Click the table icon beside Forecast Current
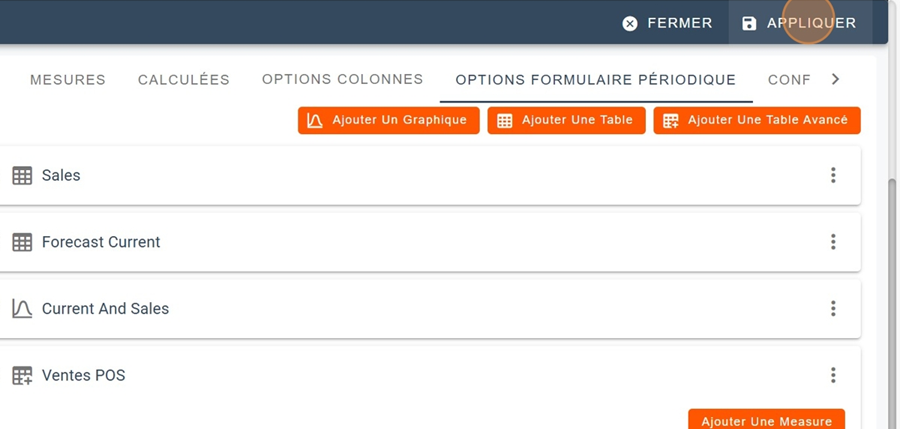Screen dimensions: 900x429 [x=22, y=242]
